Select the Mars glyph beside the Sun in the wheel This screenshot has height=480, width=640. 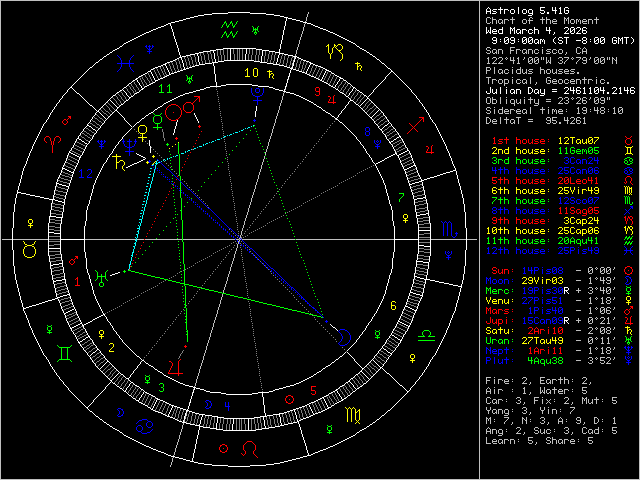click(x=191, y=105)
